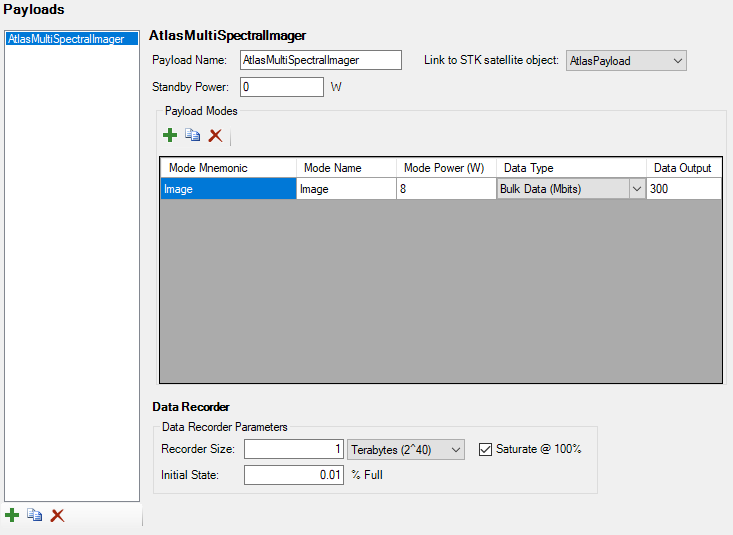Delete the selected payload mode
The height and width of the screenshot is (535, 733).
click(x=215, y=135)
